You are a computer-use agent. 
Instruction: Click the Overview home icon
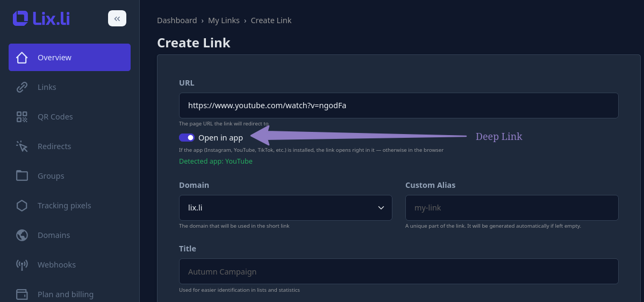click(22, 58)
